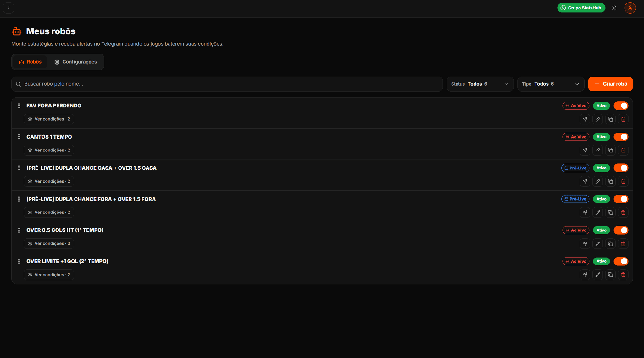The height and width of the screenshot is (358, 644).
Task: Open the Grupo StatsHub WhatsApp link
Action: pyautogui.click(x=581, y=8)
